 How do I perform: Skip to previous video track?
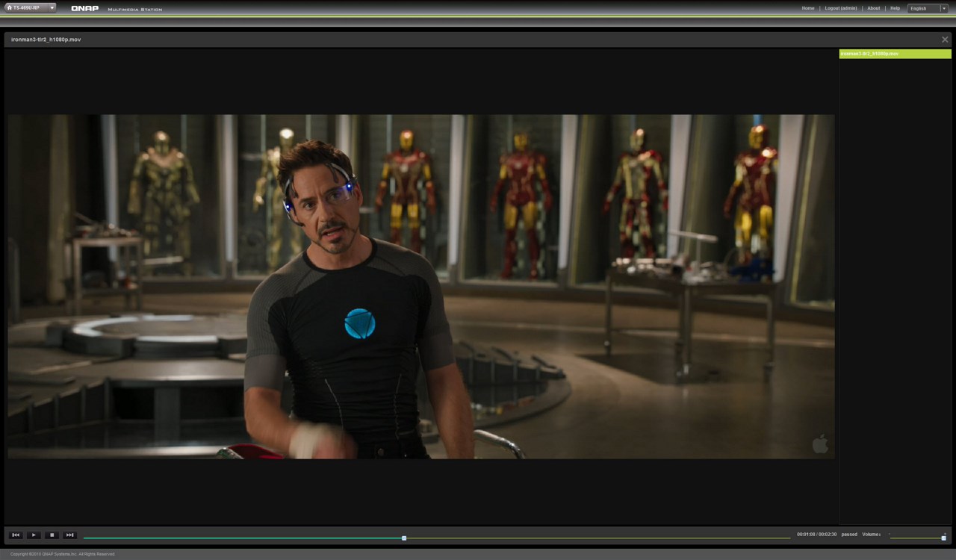pyautogui.click(x=16, y=535)
